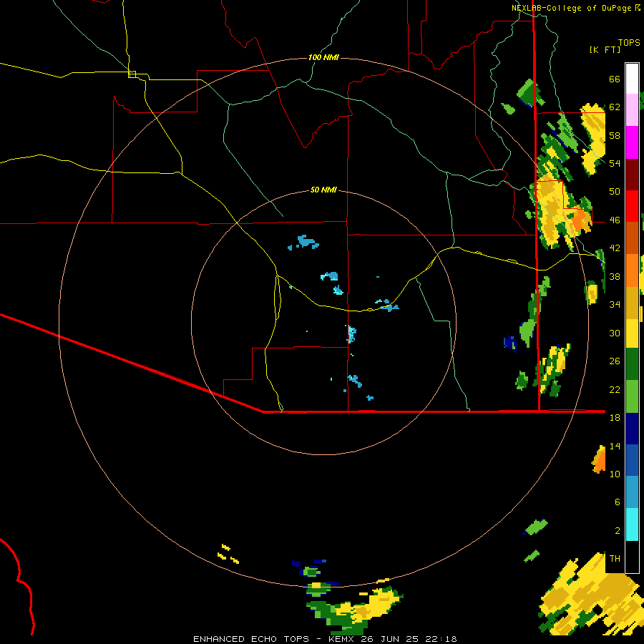
Task: Click the legend value 18
Action: pyautogui.click(x=615, y=418)
